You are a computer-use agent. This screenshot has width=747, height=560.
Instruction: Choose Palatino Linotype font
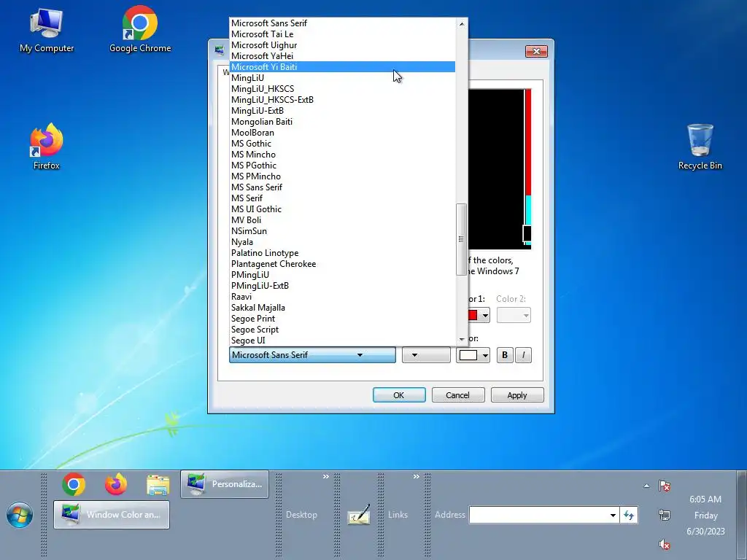click(x=342, y=253)
